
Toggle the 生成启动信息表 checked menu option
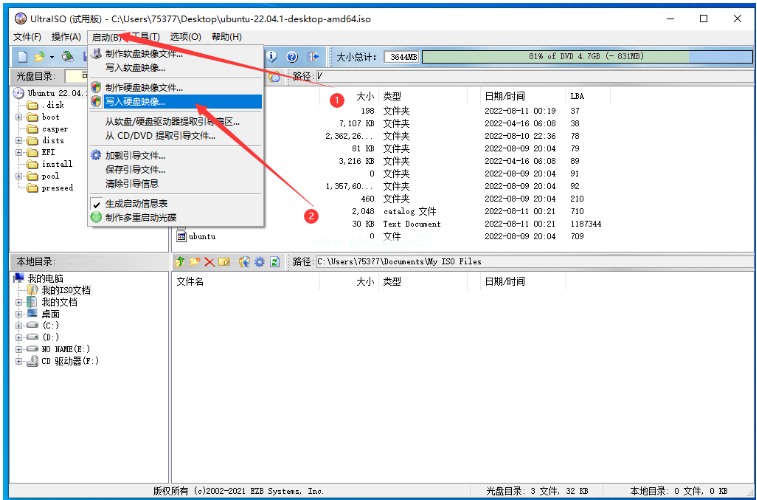coord(139,204)
